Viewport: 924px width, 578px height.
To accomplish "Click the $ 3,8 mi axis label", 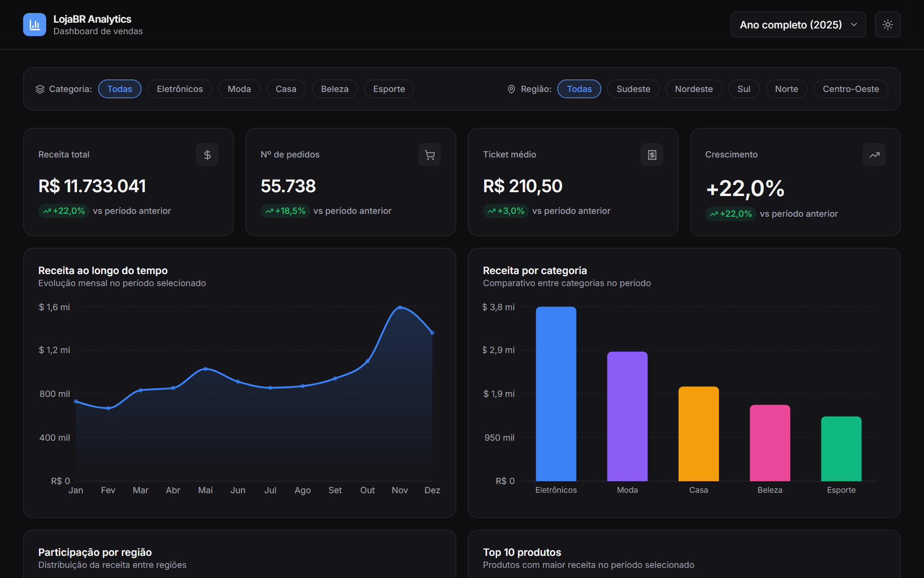I will click(x=499, y=307).
